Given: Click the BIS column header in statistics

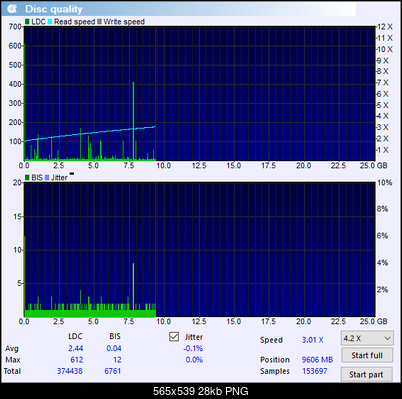Looking at the screenshot, I should click(x=115, y=336).
